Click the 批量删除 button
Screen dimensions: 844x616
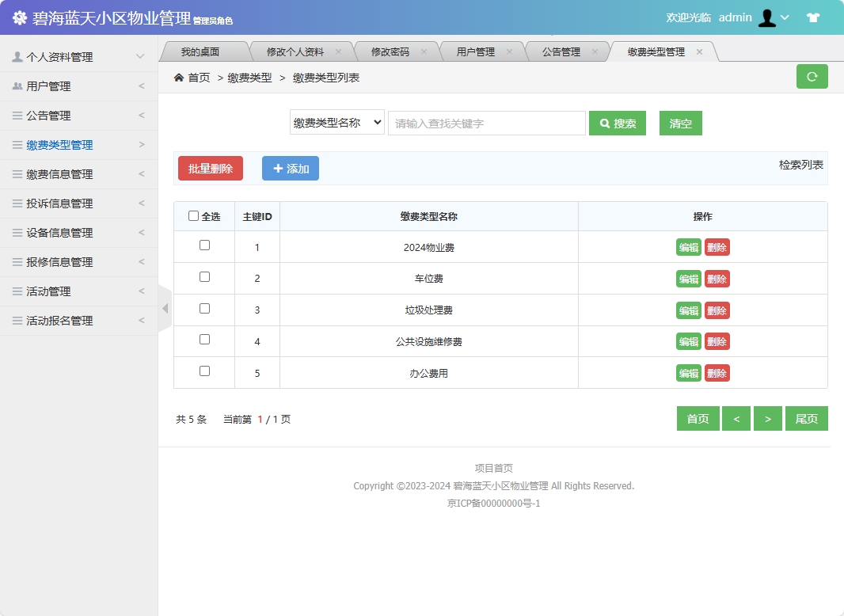pos(210,168)
